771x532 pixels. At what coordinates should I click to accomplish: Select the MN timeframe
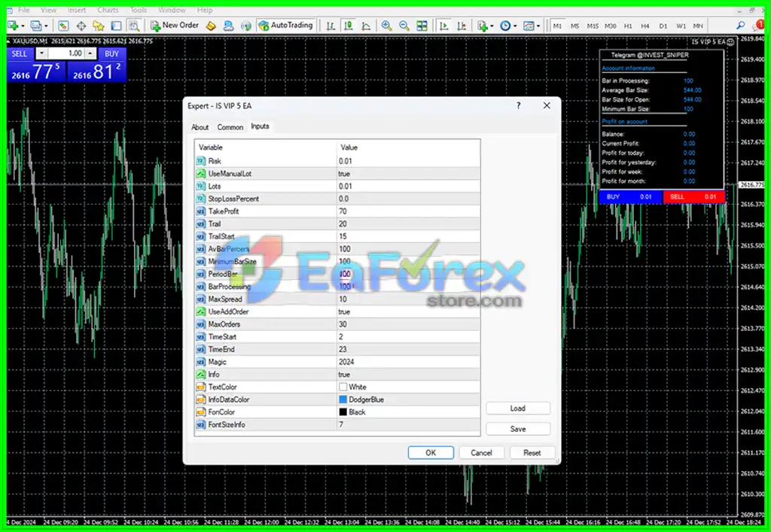click(698, 26)
